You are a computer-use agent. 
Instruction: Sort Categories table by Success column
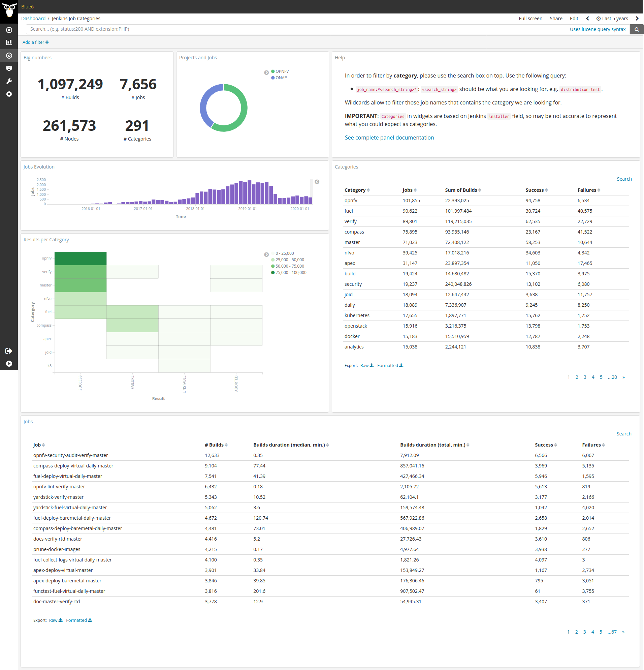point(536,190)
